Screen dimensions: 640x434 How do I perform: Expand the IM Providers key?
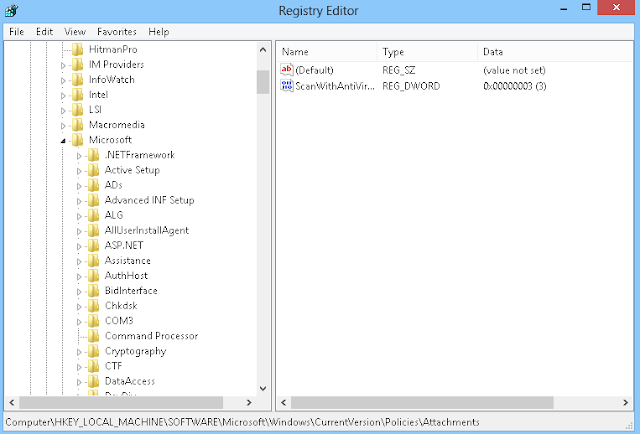63,65
